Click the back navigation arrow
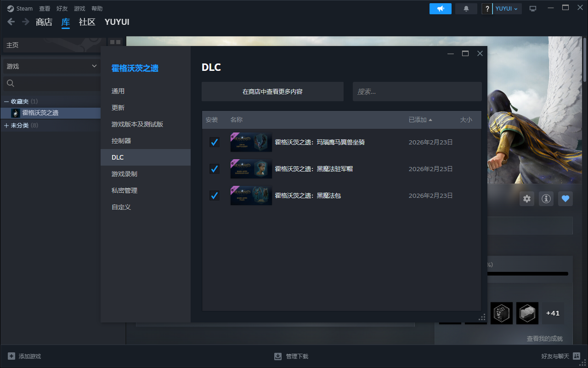The width and height of the screenshot is (588, 368). (x=11, y=22)
